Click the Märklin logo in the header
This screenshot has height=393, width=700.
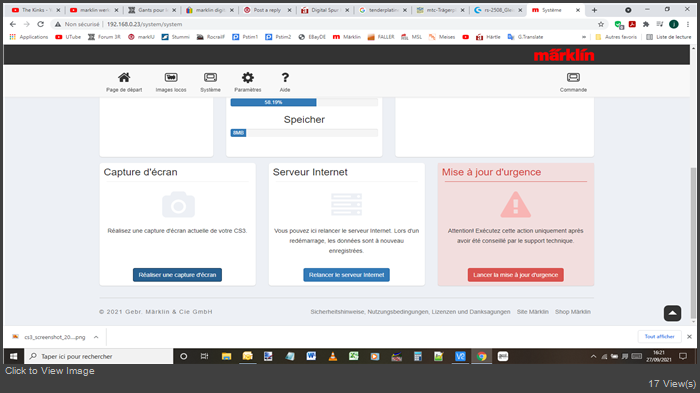click(x=564, y=55)
